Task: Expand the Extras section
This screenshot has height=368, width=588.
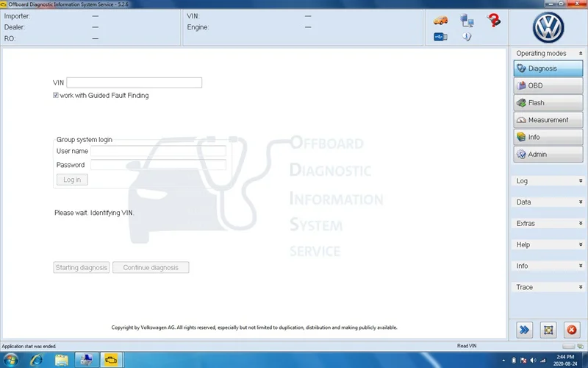Action: pos(581,224)
